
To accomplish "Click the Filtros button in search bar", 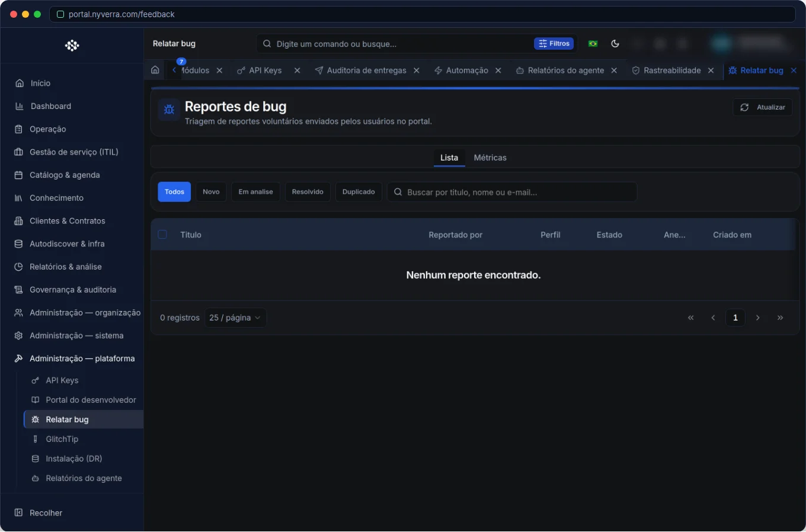I will [554, 43].
